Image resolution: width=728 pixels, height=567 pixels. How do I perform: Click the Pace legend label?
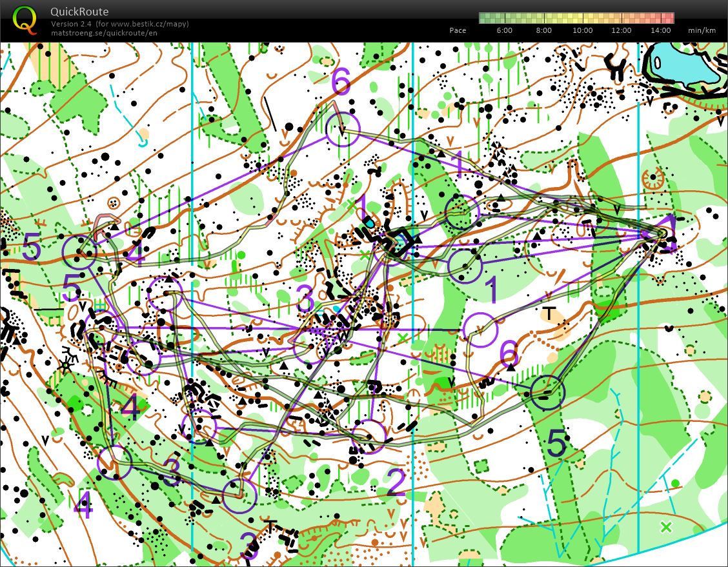coord(458,30)
